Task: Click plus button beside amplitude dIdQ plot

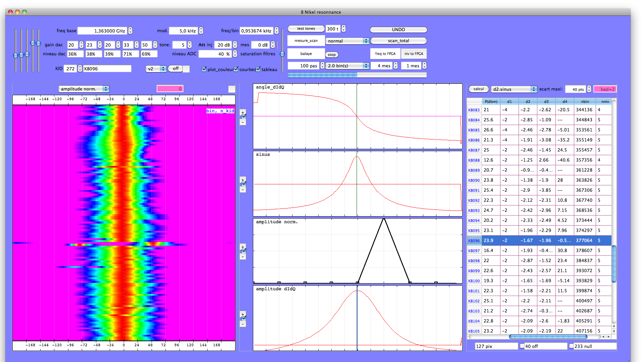Action: (243, 314)
